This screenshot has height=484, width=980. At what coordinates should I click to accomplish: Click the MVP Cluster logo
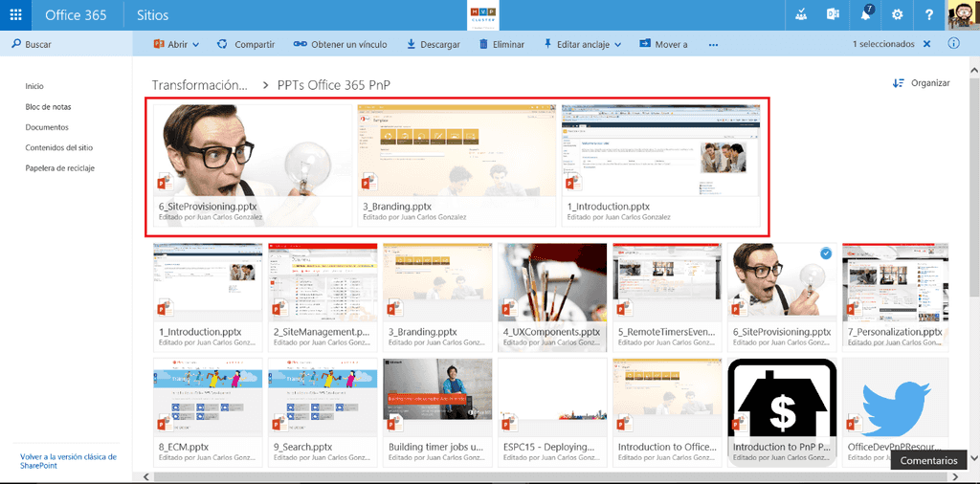pyautogui.click(x=482, y=15)
